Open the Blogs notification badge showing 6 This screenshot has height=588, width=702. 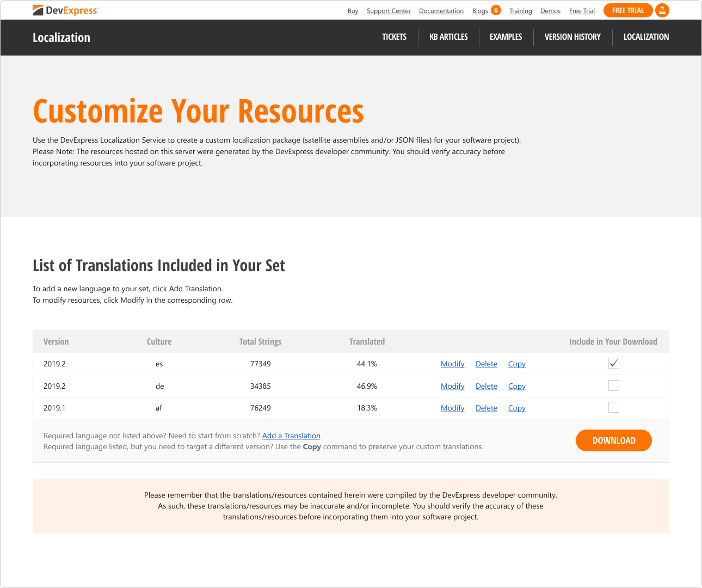pos(496,10)
